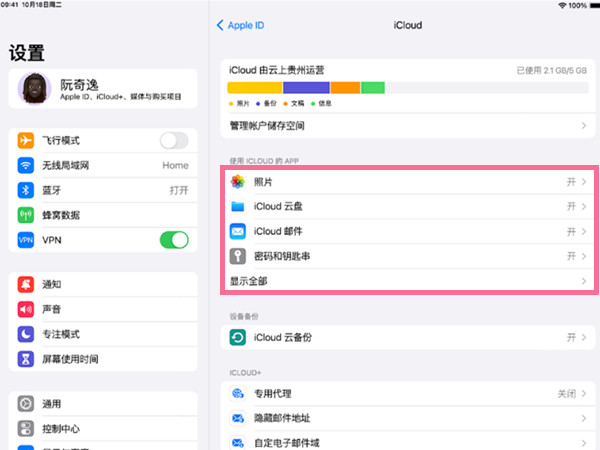
Task: Open the 阮奇逸 Apple ID profile
Action: (100, 90)
